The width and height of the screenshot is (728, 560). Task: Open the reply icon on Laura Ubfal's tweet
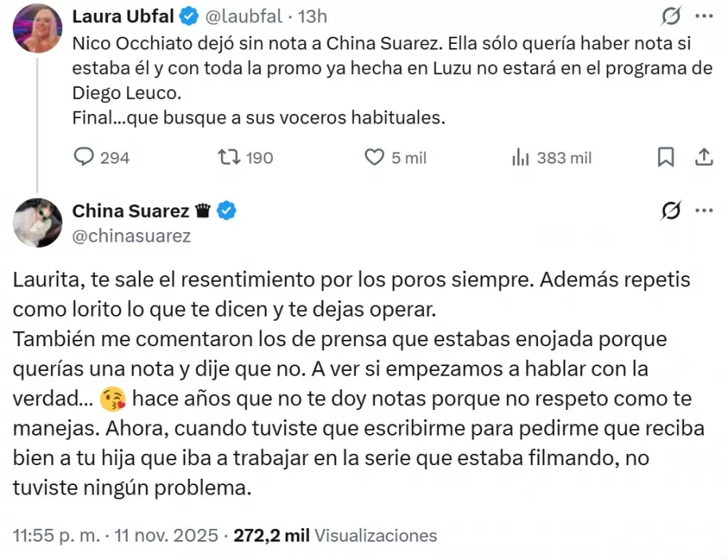point(83,157)
